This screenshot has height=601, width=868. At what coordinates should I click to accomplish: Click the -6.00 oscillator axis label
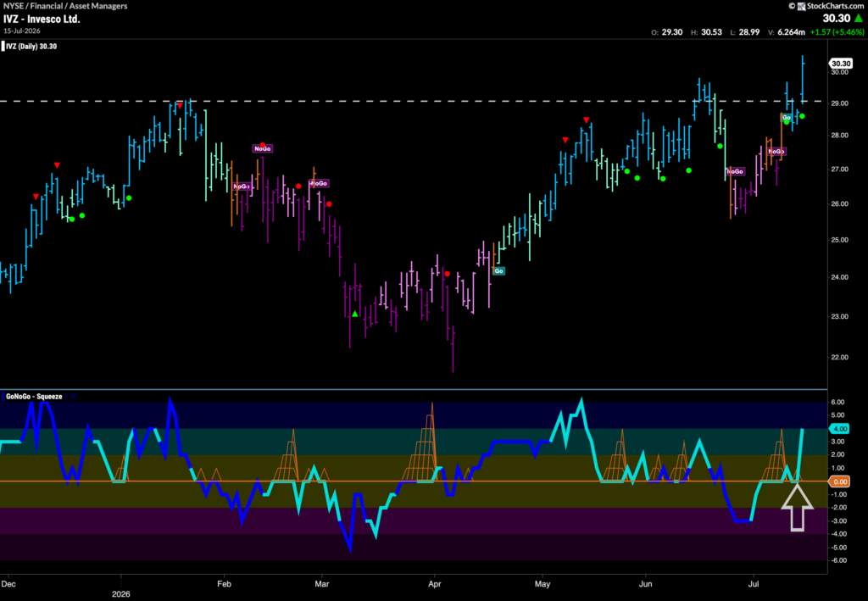point(838,560)
